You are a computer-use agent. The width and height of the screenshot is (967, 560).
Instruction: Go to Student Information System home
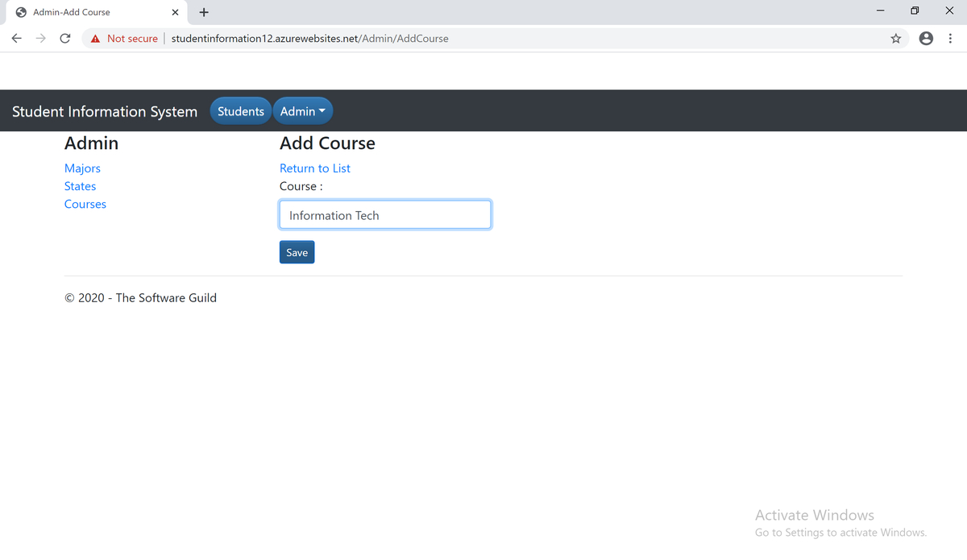(x=105, y=111)
